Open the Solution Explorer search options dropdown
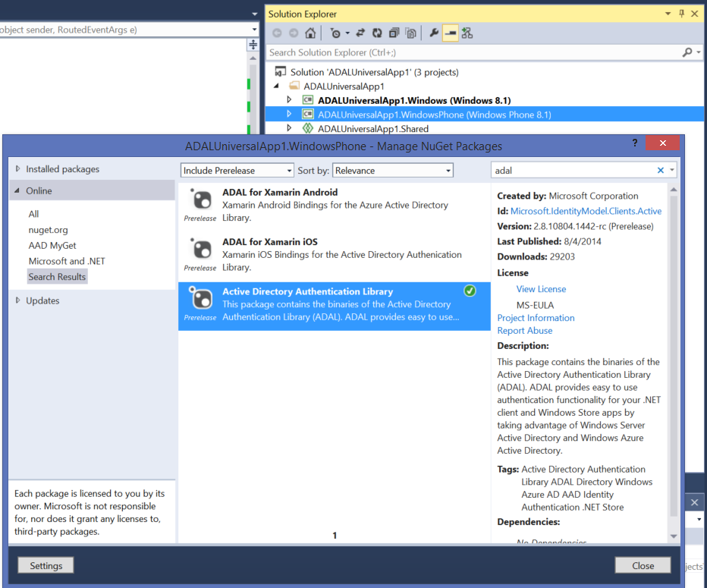This screenshot has height=588, width=707. pos(699,52)
